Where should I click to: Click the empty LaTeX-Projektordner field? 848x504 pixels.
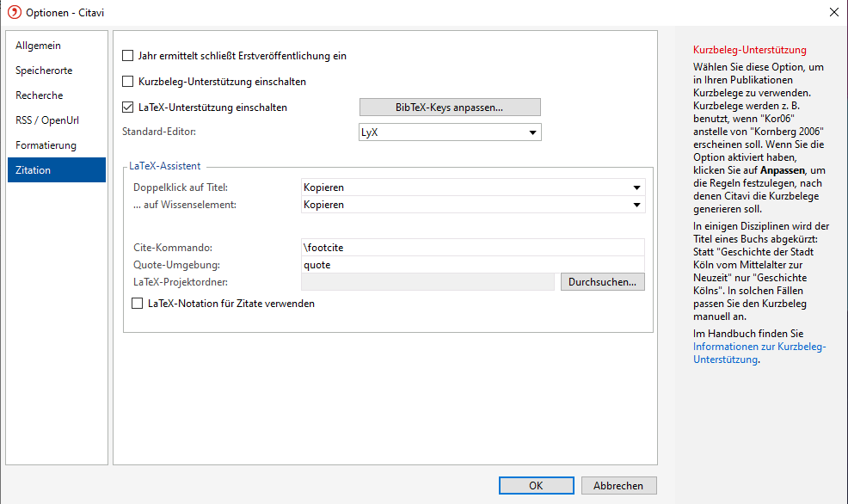[x=427, y=282]
